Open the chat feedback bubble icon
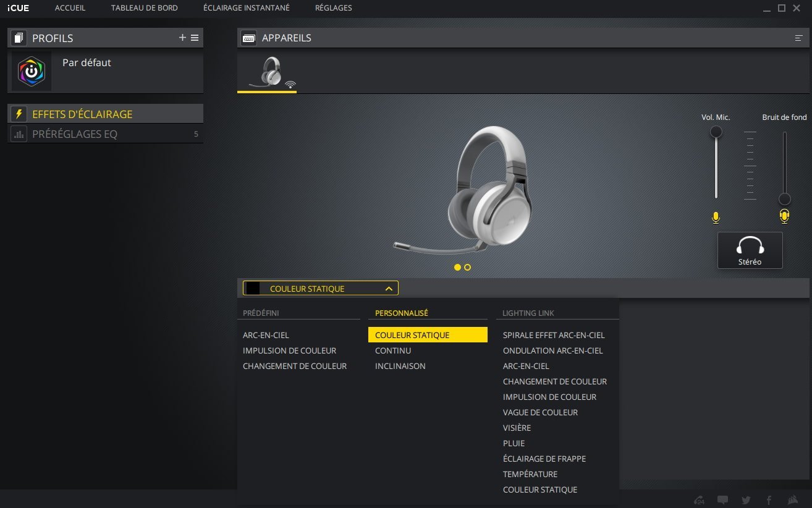812x508 pixels. [722, 500]
